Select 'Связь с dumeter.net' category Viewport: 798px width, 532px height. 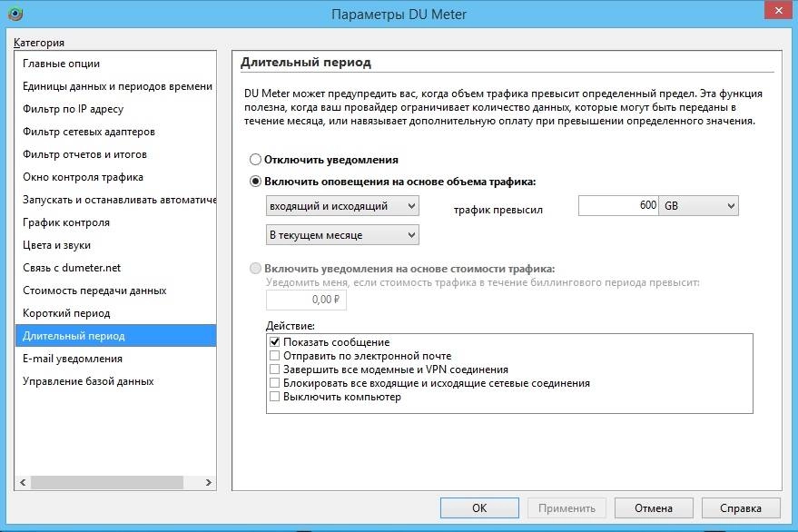(116, 268)
